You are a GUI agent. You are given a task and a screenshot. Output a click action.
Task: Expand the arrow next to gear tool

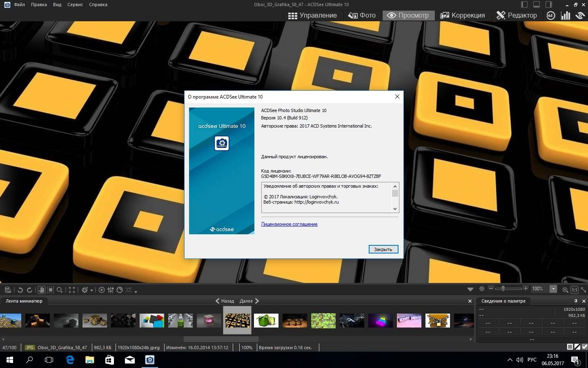91,290
